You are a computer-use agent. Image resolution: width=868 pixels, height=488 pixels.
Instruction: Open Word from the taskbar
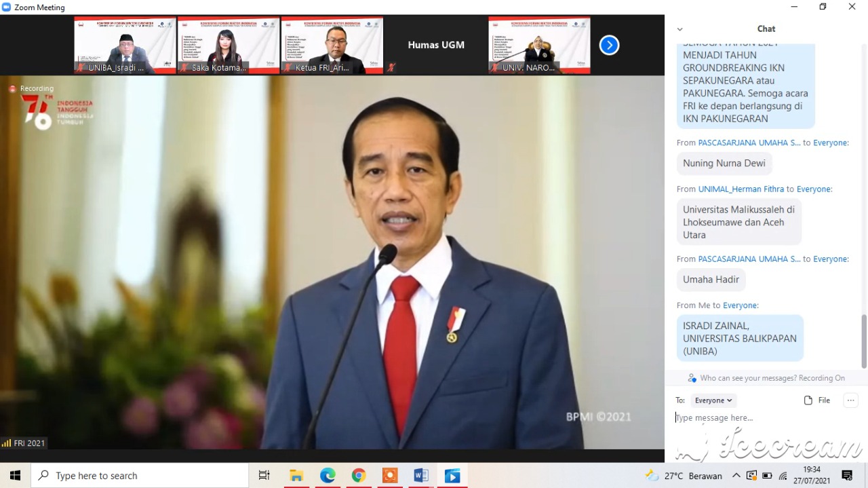(x=421, y=476)
